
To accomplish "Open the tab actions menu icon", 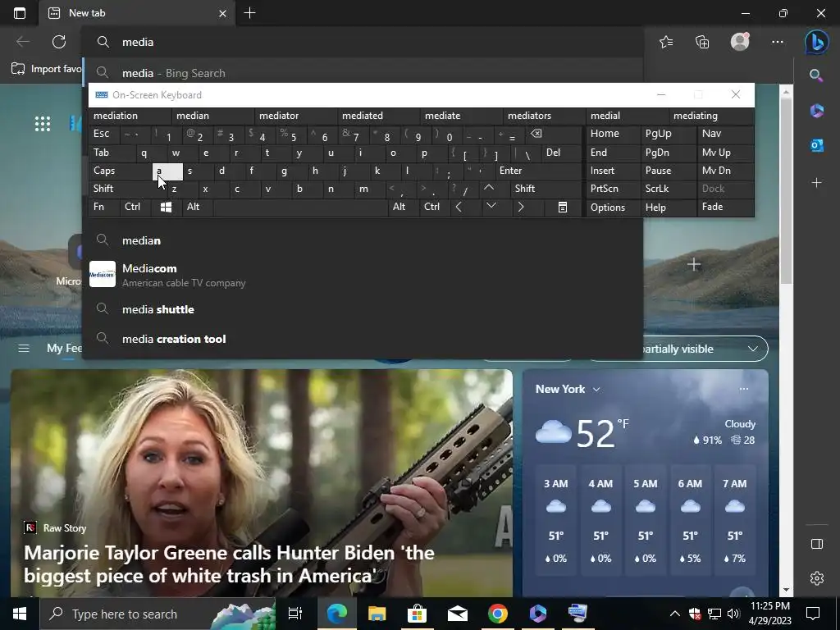I will point(20,13).
